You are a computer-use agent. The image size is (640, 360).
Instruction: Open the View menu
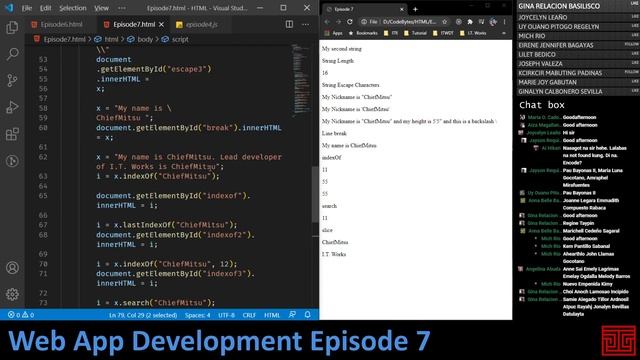[x=101, y=8]
